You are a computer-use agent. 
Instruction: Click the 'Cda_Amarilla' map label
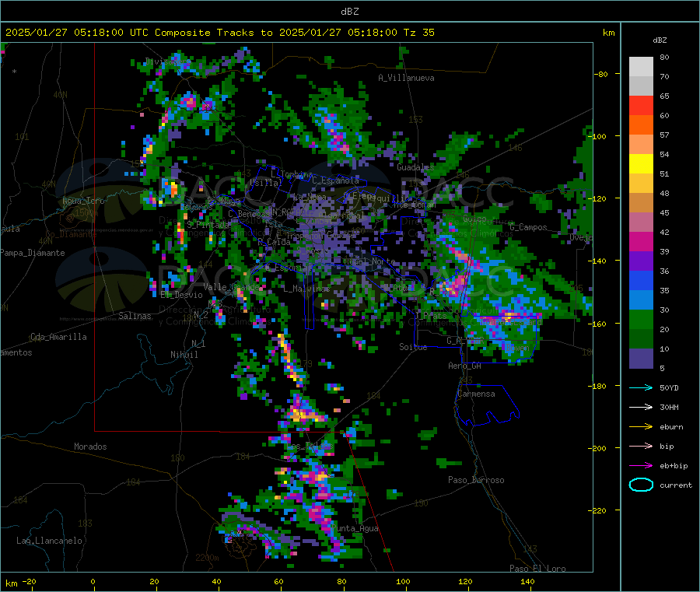(x=58, y=337)
